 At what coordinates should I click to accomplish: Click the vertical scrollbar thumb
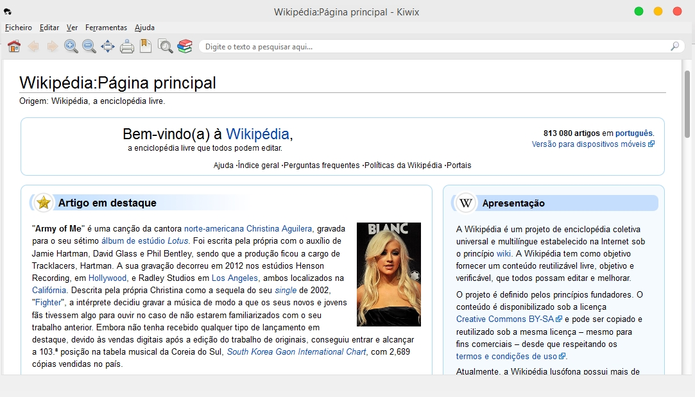tap(687, 104)
